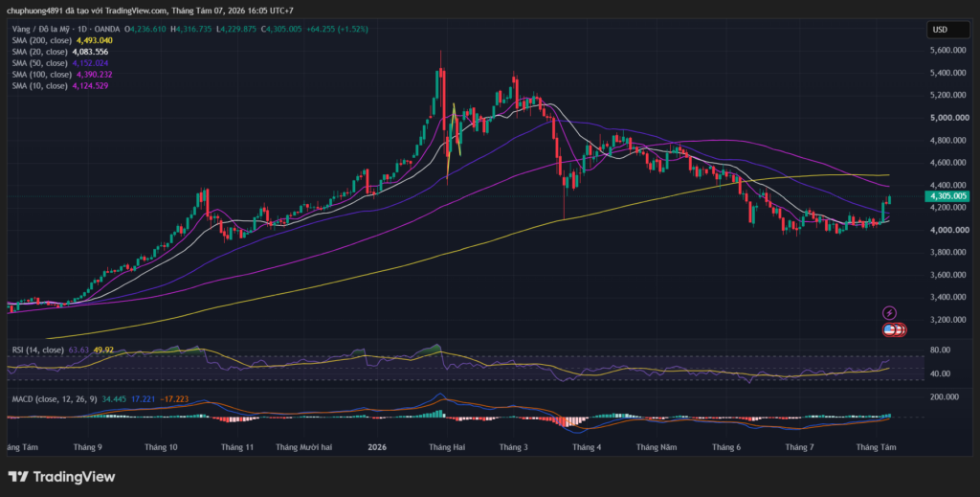Open the USD currency selector
The width and height of the screenshot is (980, 497).
(947, 30)
